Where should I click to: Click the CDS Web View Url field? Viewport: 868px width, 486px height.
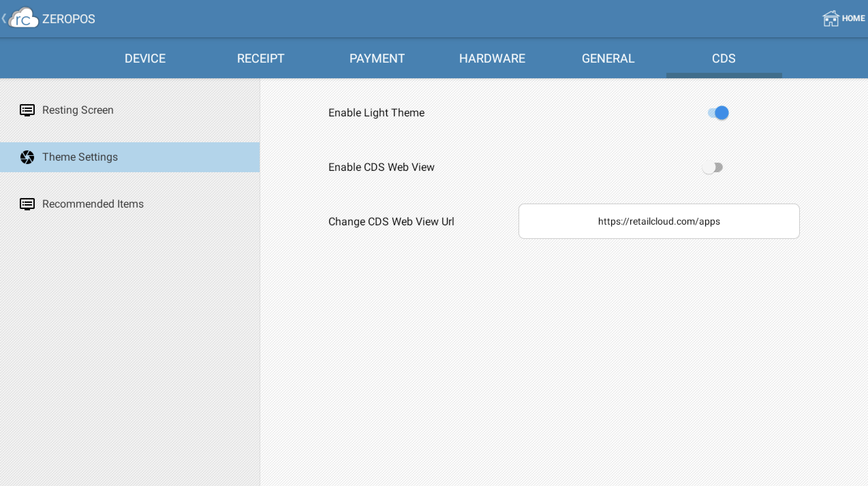pos(659,221)
